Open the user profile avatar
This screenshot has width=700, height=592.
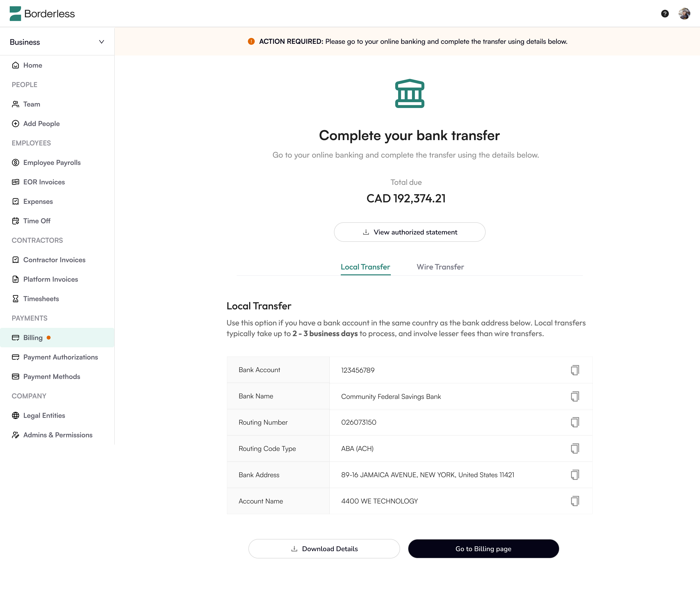[x=684, y=14]
